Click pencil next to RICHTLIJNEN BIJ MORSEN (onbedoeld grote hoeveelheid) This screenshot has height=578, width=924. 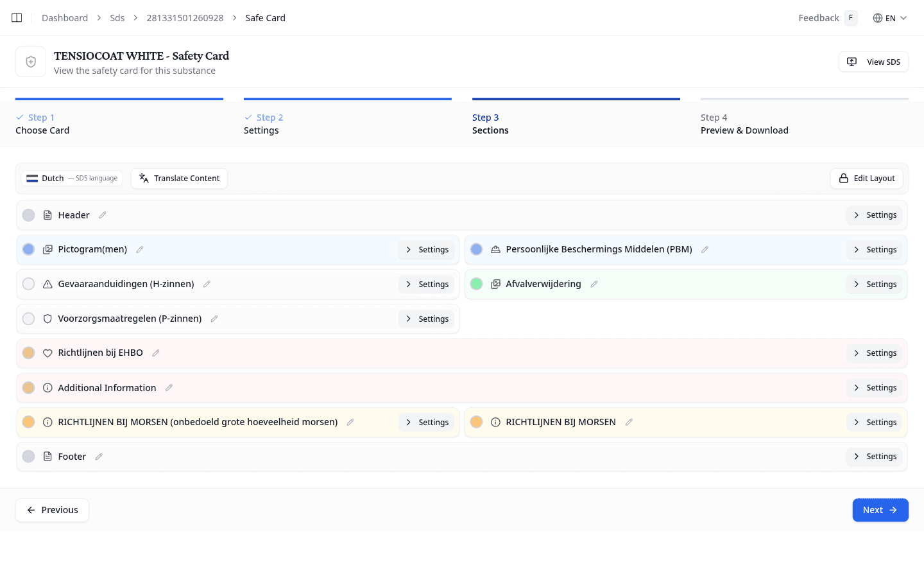[x=350, y=422]
